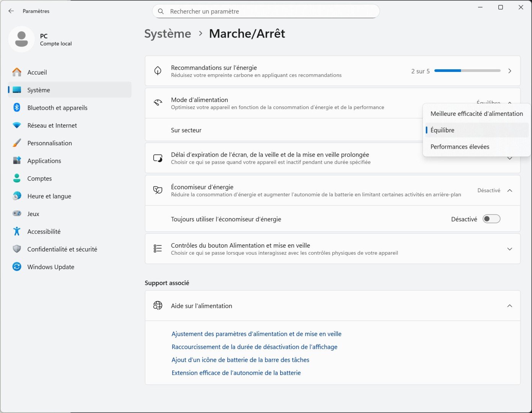The height and width of the screenshot is (413, 532).
Task: Toggle Toujours utiliser l'économiseur d'énergie switch
Action: (x=491, y=219)
